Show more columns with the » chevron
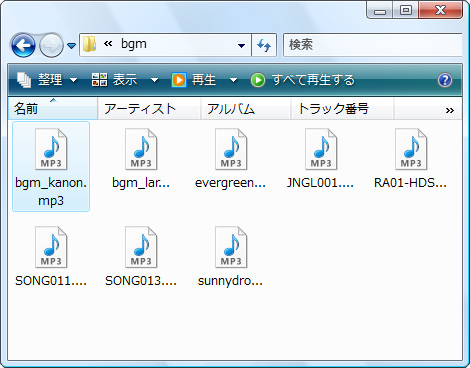Screen dimensions: 470x368 click(x=450, y=110)
